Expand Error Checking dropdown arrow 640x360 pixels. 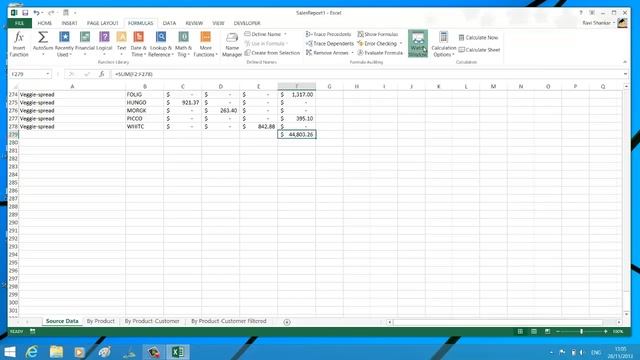tap(401, 43)
